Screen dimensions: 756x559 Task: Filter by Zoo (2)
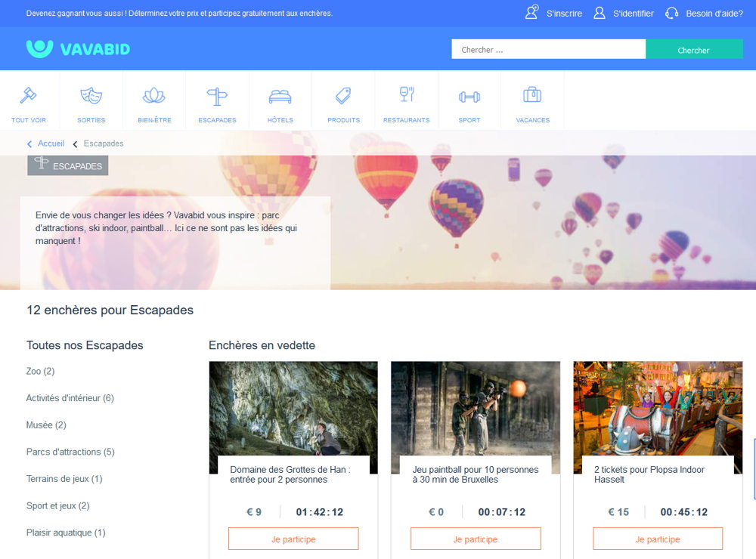click(x=41, y=371)
